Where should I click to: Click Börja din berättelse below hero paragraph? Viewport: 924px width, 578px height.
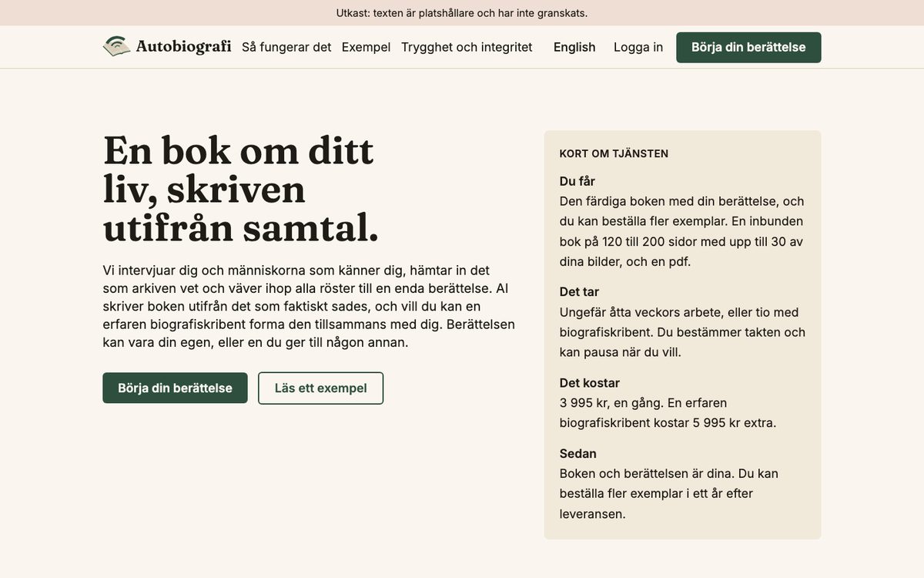tap(175, 388)
